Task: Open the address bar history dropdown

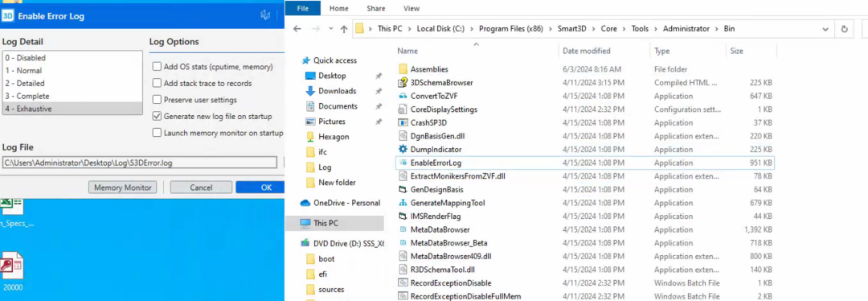Action: tap(826, 29)
